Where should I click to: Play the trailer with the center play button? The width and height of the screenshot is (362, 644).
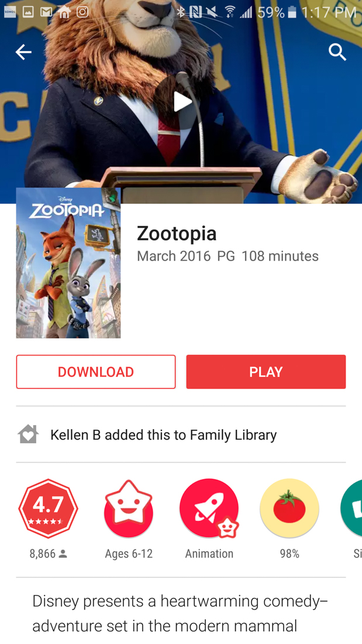tap(182, 101)
